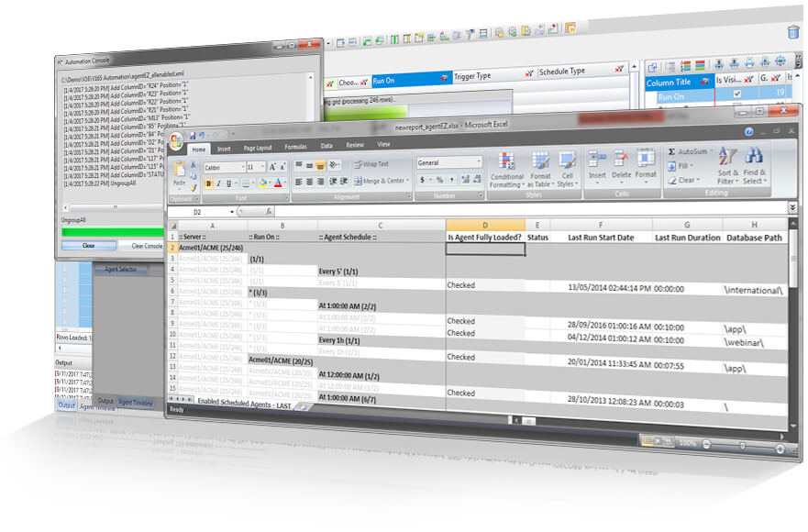Click the Accounting dollar format icon
Image resolution: width=808 pixels, height=532 pixels.
tap(423, 180)
